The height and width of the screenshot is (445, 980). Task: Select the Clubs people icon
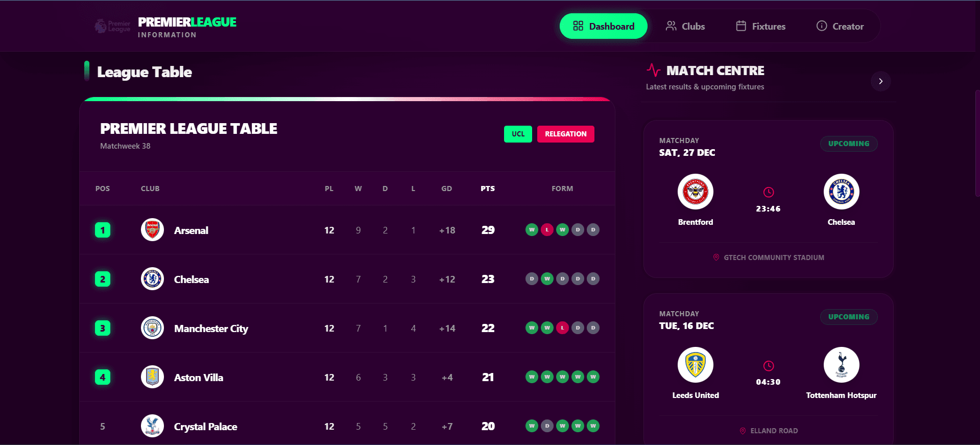click(x=671, y=26)
